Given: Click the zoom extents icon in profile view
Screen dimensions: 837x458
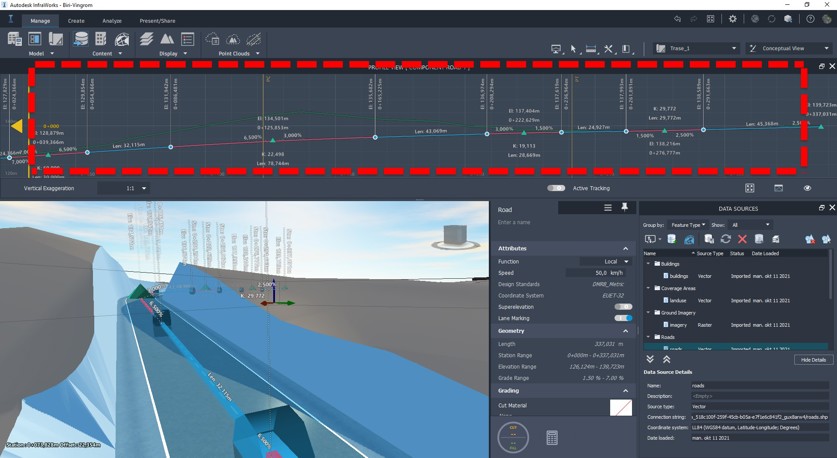Looking at the screenshot, I should coord(749,188).
